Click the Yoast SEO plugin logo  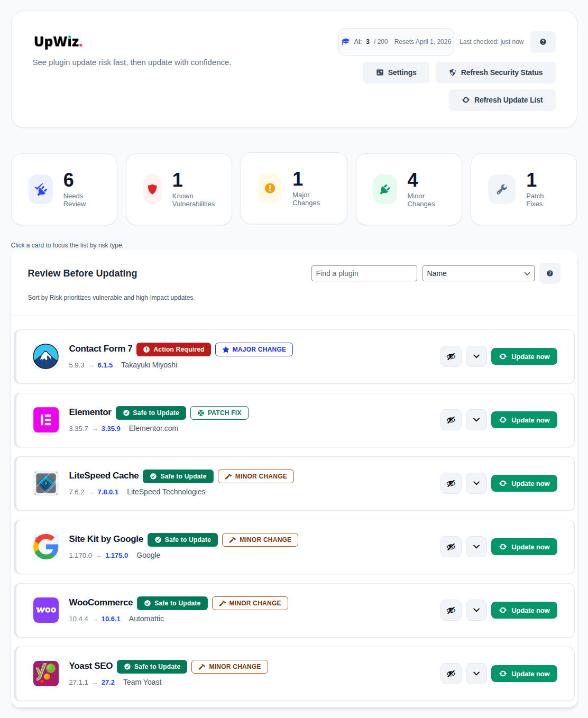click(46, 674)
